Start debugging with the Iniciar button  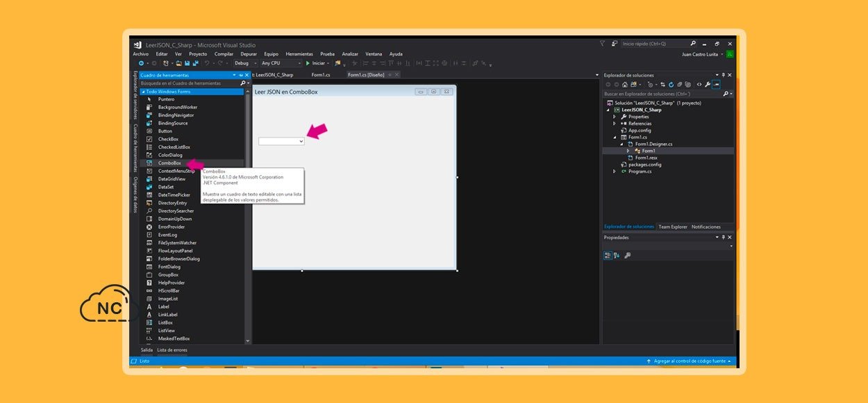[316, 63]
